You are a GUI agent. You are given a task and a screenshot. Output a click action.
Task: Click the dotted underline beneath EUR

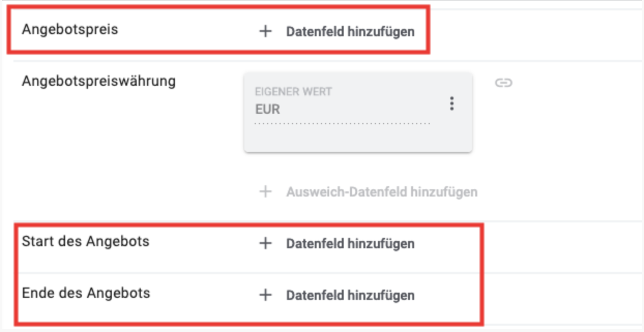pyautogui.click(x=342, y=124)
